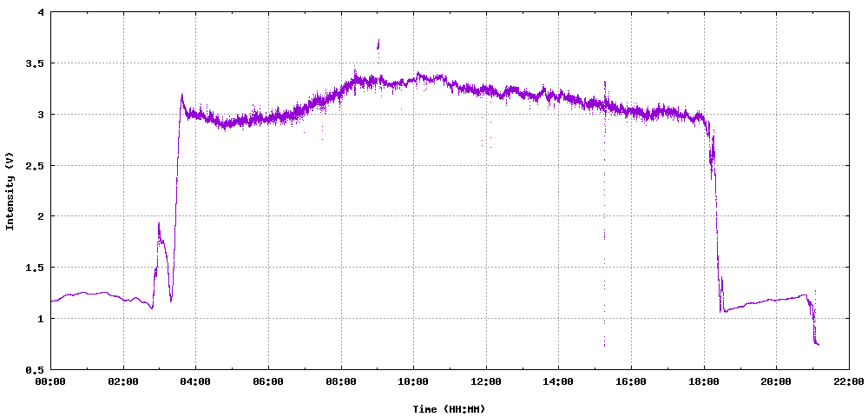Select the 16:00 time axis label
Viewport: 868px width, 417px height.
(x=630, y=381)
